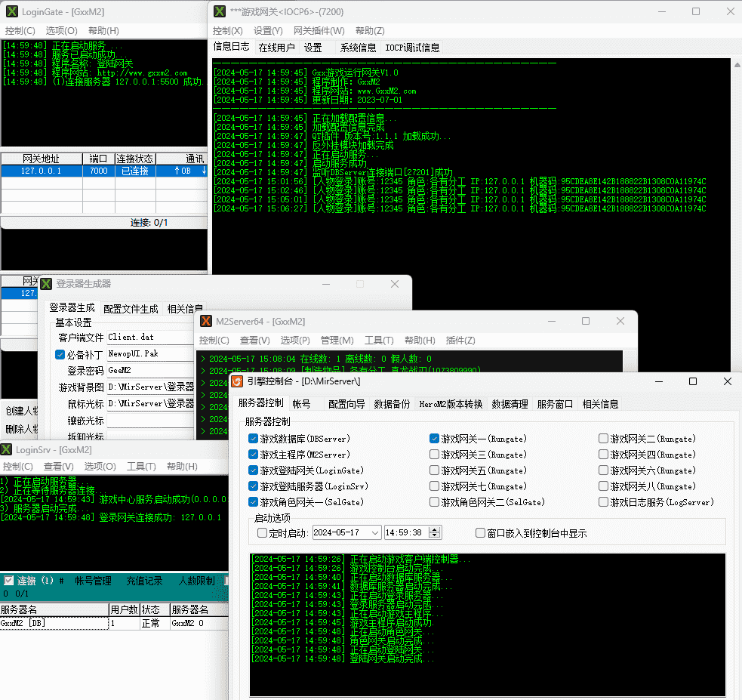Click 充值记录 in LoginSrv panel

(144, 581)
